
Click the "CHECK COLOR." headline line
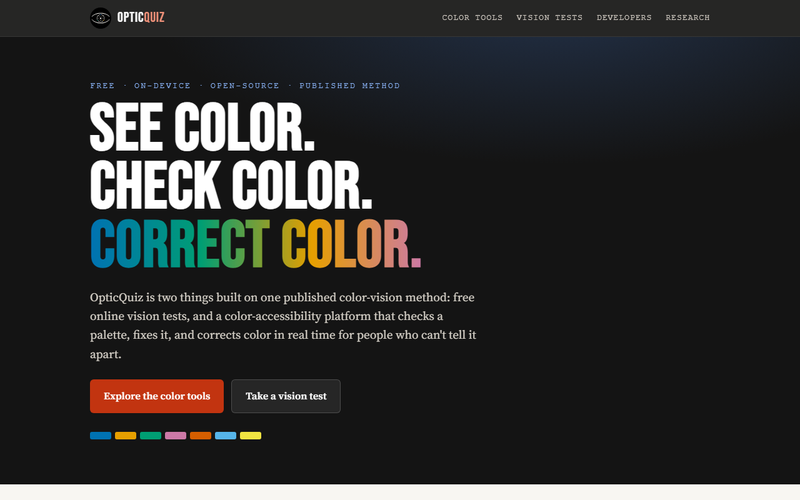coord(231,185)
